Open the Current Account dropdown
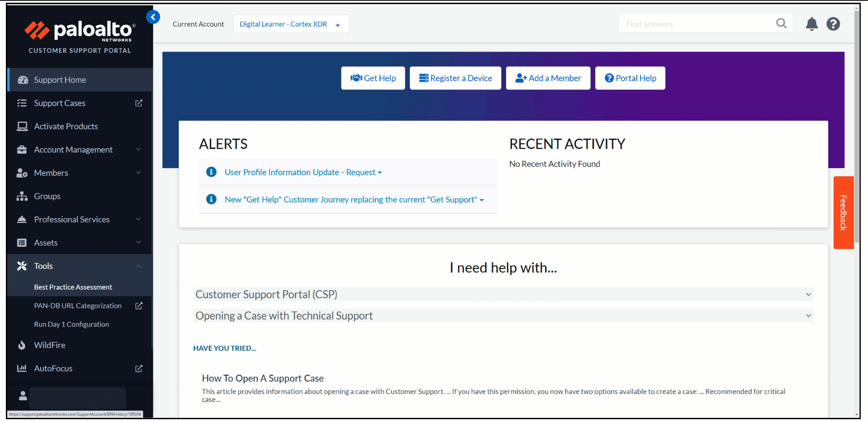The height and width of the screenshot is (421, 868). pos(291,24)
